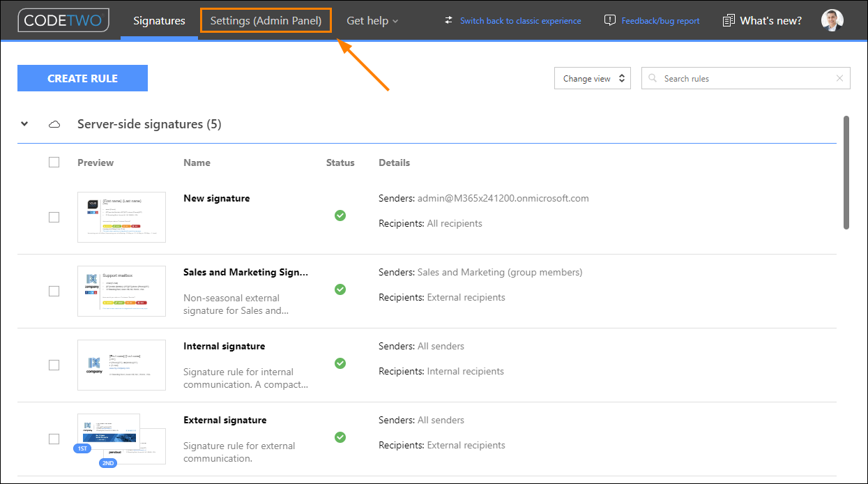Image resolution: width=868 pixels, height=484 pixels.
Task: Click the admin@M365x241200.onmicrosoft.com sender text
Action: pyautogui.click(x=503, y=199)
